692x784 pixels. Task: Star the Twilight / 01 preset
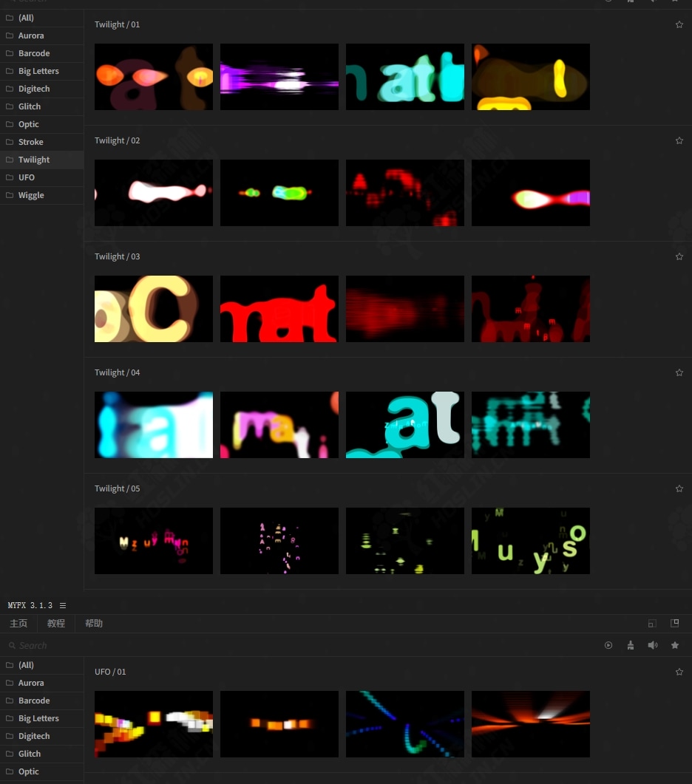[679, 24]
